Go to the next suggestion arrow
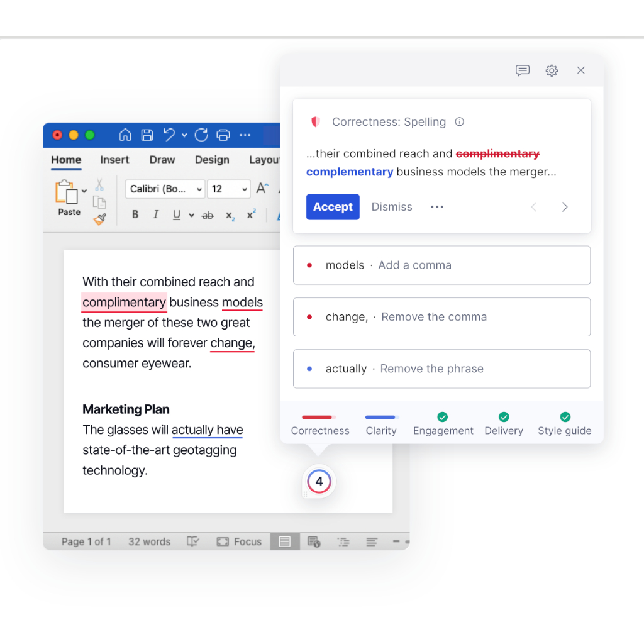 coord(565,206)
